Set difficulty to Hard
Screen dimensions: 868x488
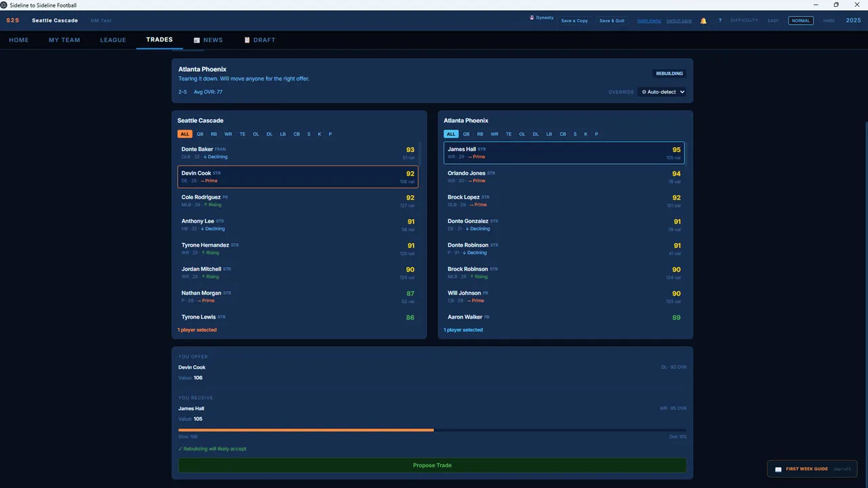tap(829, 20)
